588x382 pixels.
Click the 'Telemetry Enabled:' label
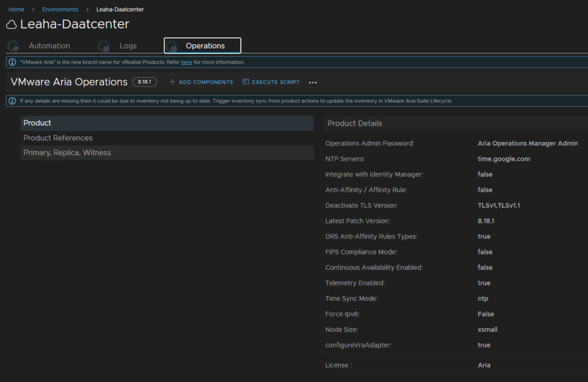point(355,283)
